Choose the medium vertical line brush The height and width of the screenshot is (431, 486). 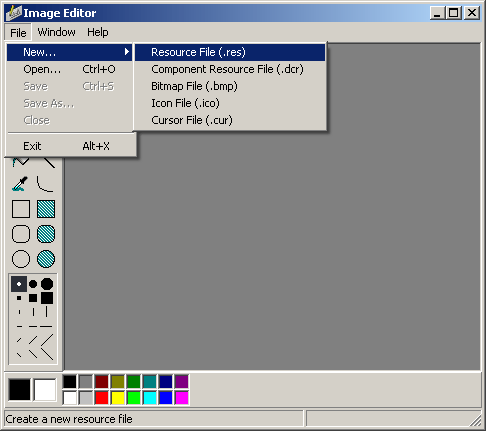point(33,312)
